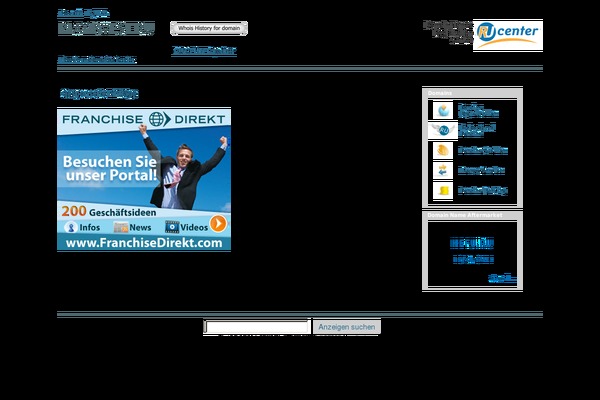The image size is (600, 400).
Task: Click the two-arrows transfer icon in Domains panel
Action: pos(443,170)
